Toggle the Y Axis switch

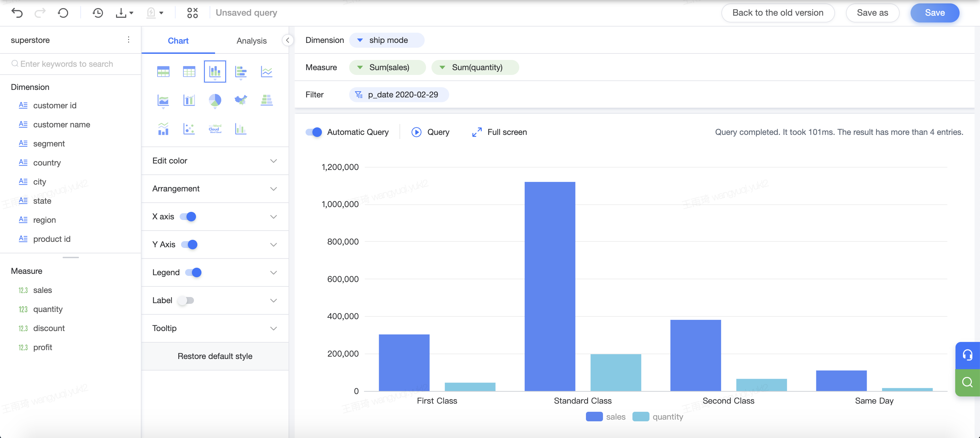coord(189,245)
